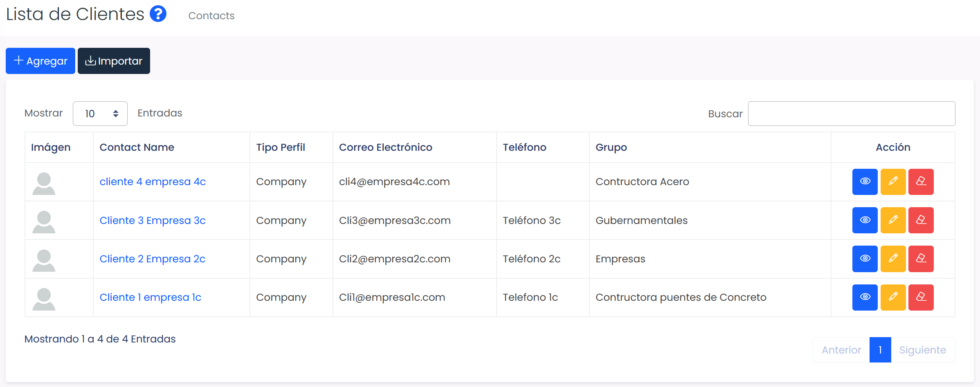View details of cliente 4 empresa 4c

pyautogui.click(x=865, y=181)
